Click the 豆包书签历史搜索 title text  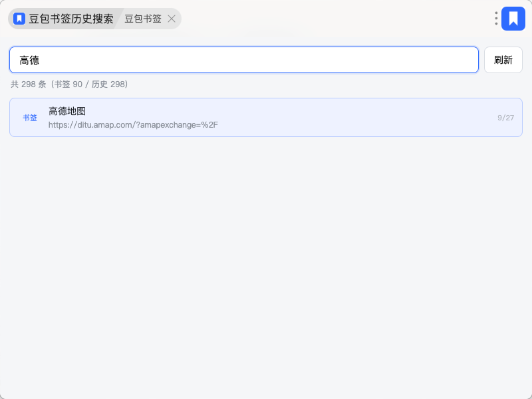point(71,19)
